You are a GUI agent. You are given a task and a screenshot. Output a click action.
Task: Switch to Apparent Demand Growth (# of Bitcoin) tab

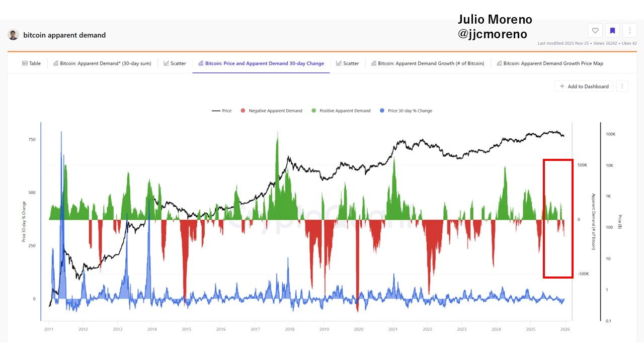(x=427, y=63)
